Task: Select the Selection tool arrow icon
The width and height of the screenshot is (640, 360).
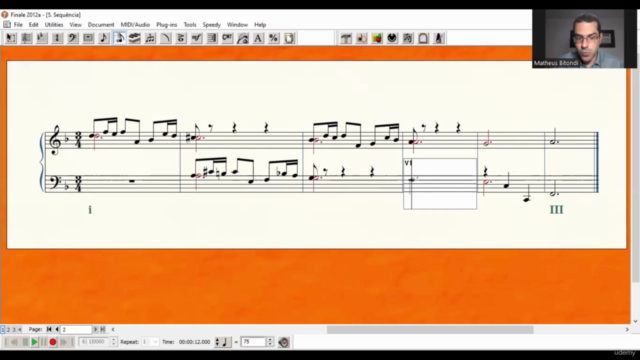Action: point(11,38)
